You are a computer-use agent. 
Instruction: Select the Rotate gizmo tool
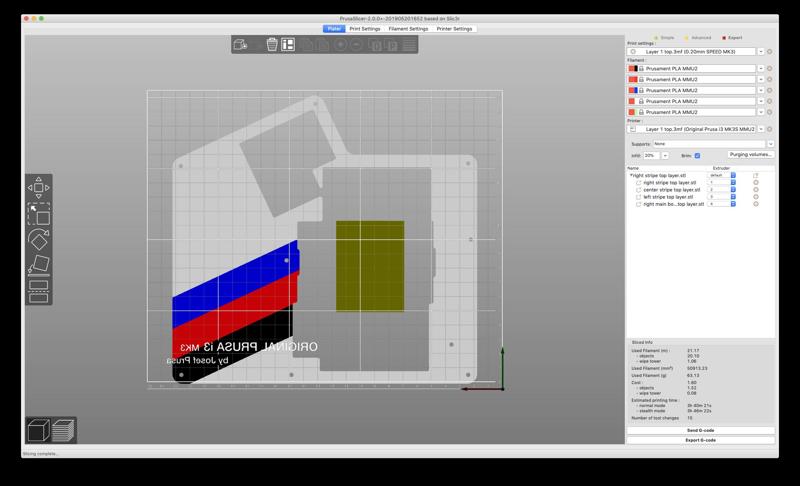point(39,240)
